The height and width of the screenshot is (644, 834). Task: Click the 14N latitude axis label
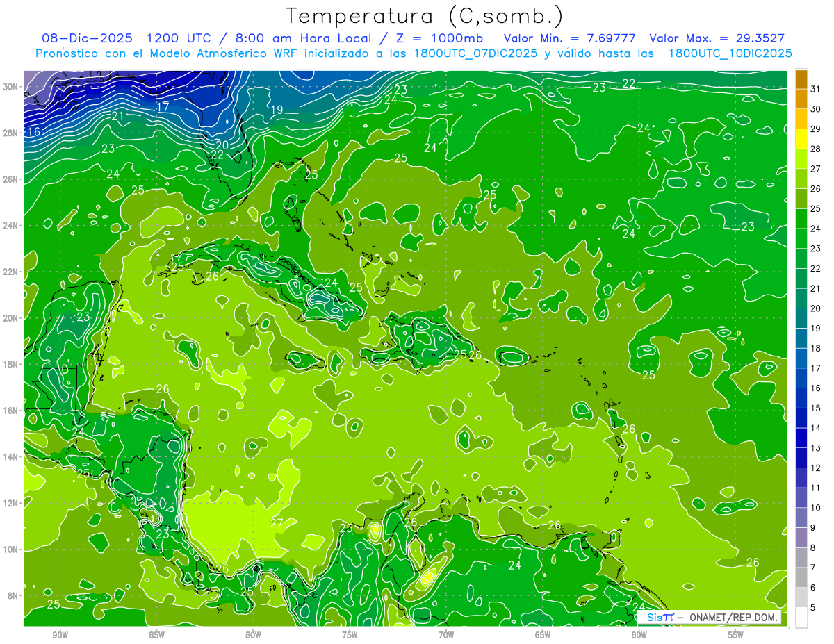click(x=12, y=457)
